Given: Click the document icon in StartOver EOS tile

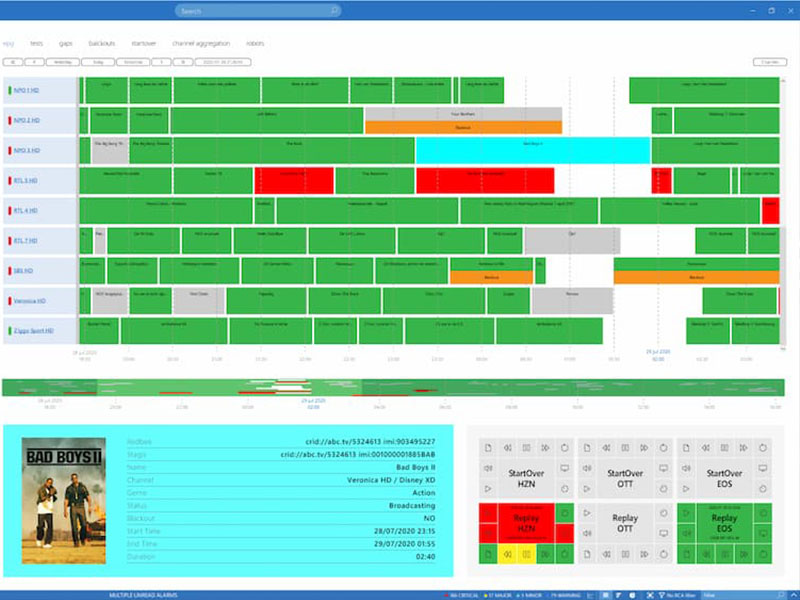Looking at the screenshot, I should point(686,448).
